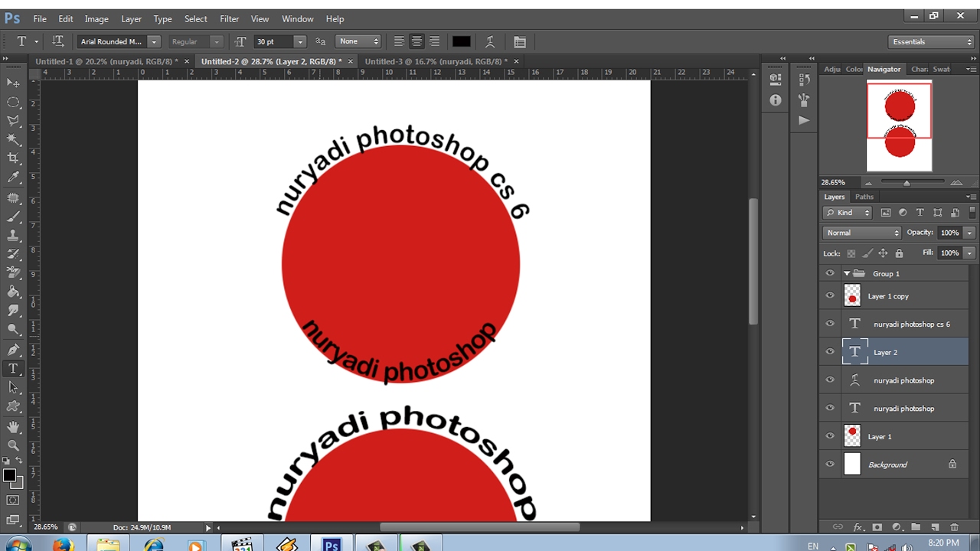Click the Navigator preview thumbnail
The width and height of the screenshot is (980, 551).
click(900, 126)
